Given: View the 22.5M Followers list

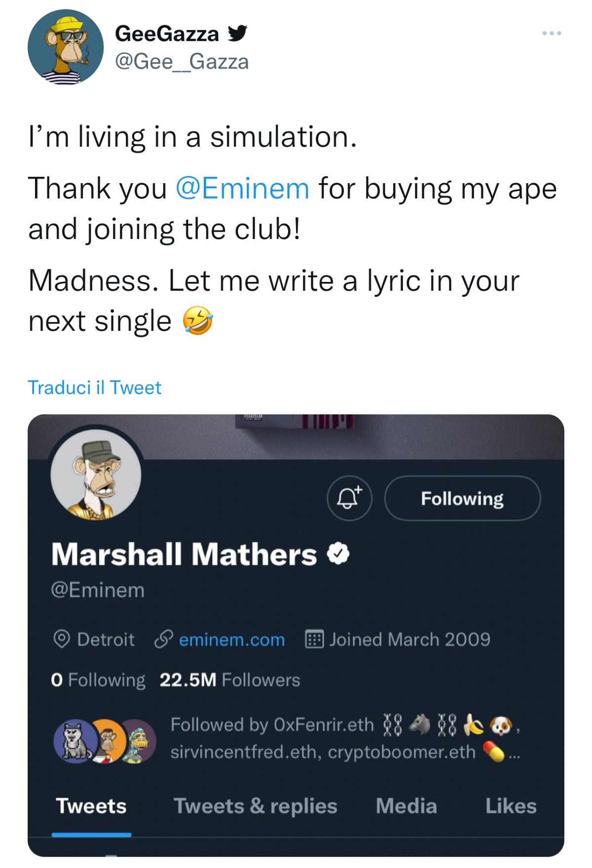Looking at the screenshot, I should (x=229, y=680).
